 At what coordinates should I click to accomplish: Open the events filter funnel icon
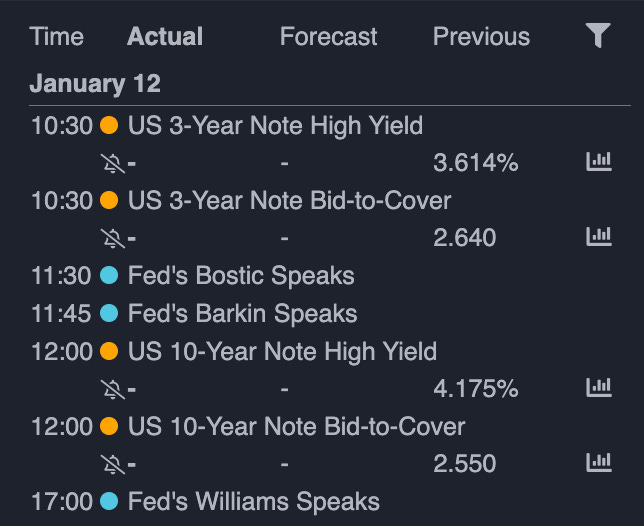(598, 36)
